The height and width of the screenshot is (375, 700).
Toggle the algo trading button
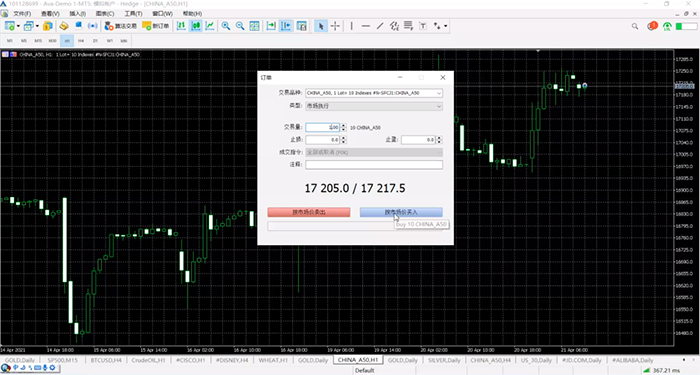point(121,26)
